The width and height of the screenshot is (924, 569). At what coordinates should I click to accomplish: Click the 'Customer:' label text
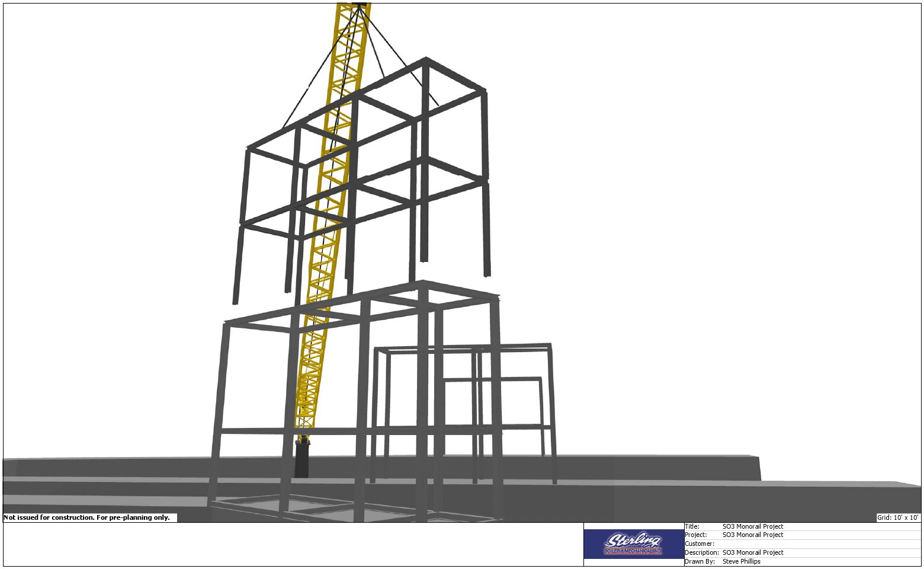(699, 544)
